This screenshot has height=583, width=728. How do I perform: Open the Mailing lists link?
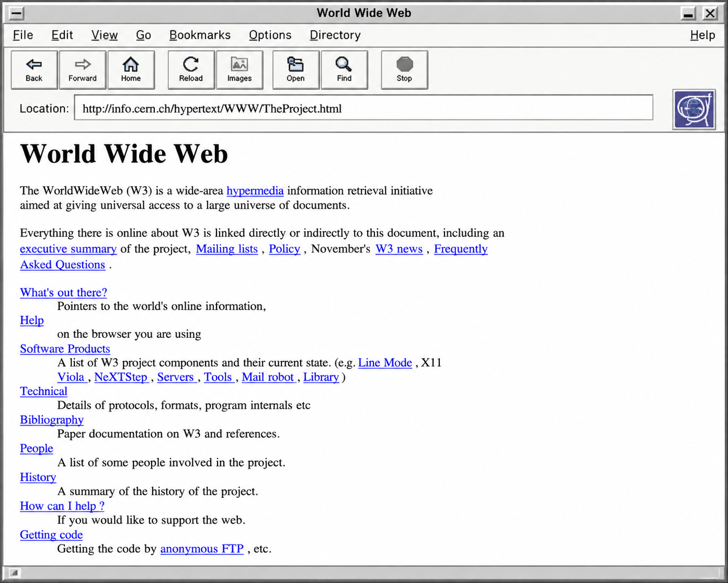coord(227,249)
